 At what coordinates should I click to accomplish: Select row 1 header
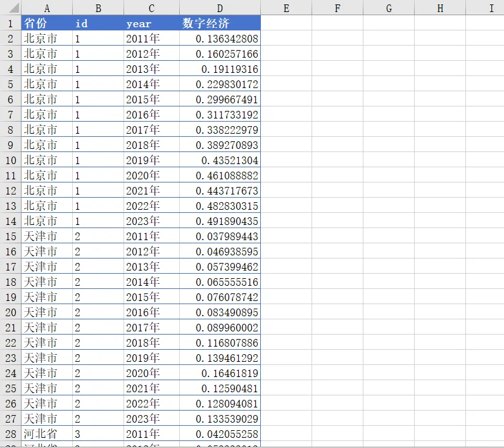tap(11, 23)
